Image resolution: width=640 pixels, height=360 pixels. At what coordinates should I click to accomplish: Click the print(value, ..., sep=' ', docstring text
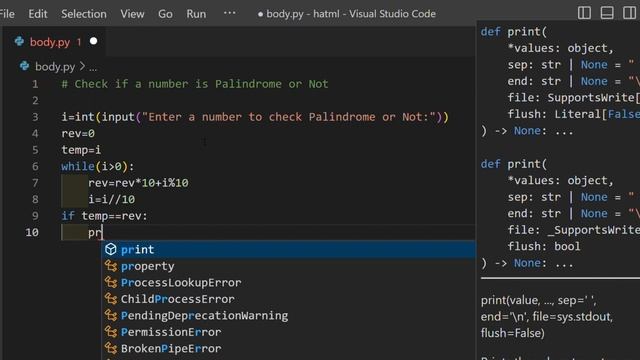pyautogui.click(x=538, y=300)
